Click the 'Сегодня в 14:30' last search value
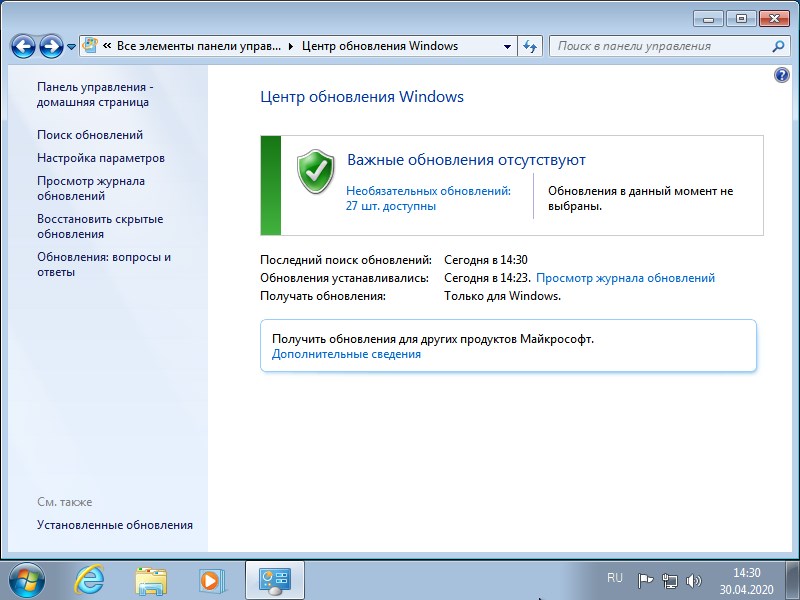The height and width of the screenshot is (600, 800). (x=486, y=260)
